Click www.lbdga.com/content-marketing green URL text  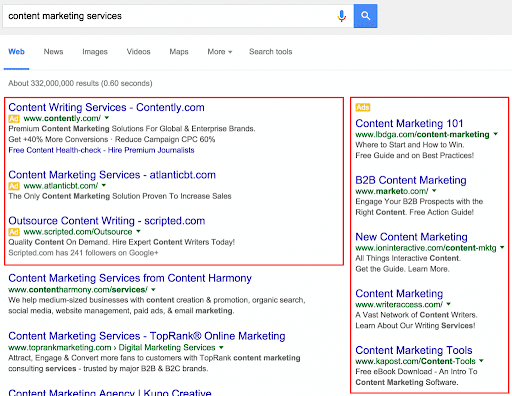pos(422,134)
